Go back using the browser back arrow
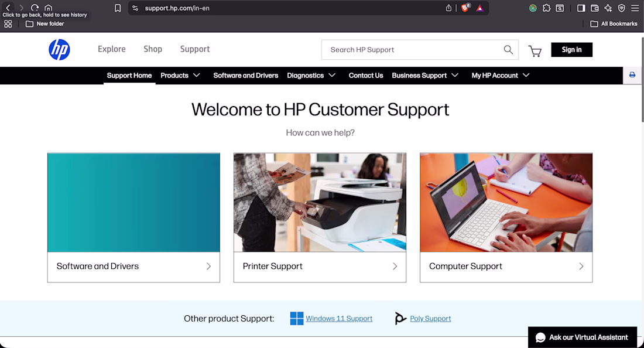This screenshot has width=644, height=348. click(x=8, y=8)
